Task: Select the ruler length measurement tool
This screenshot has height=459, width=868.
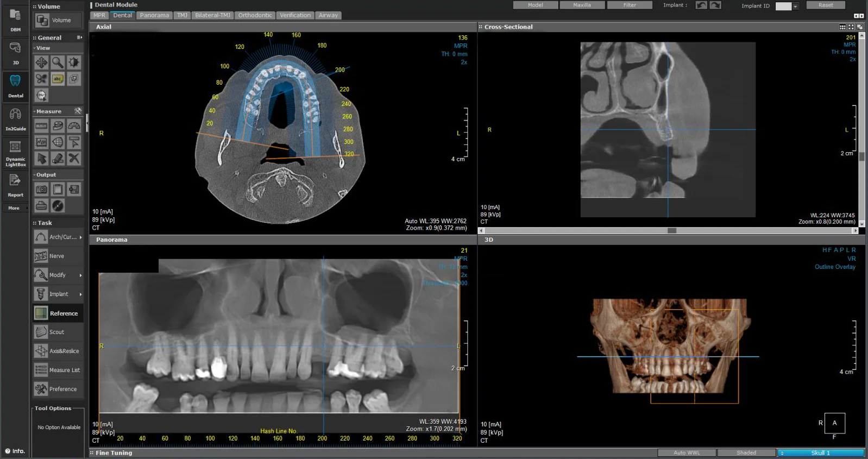Action: coord(41,126)
